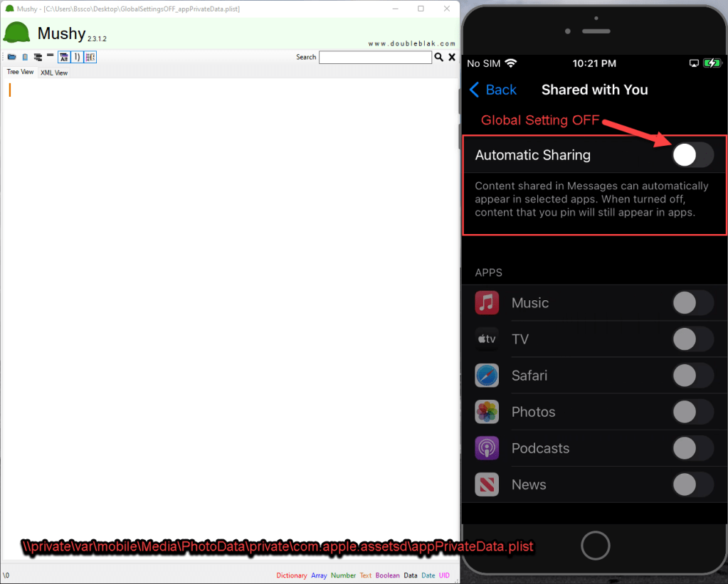Select the Tree View tab
The image size is (728, 584).
point(20,72)
